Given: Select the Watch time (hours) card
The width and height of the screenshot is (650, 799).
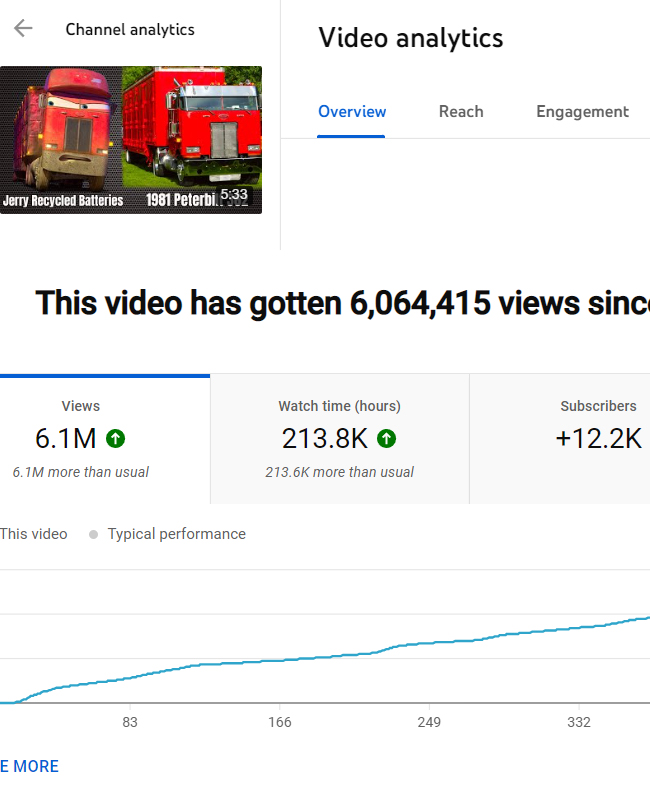Looking at the screenshot, I should (x=339, y=438).
